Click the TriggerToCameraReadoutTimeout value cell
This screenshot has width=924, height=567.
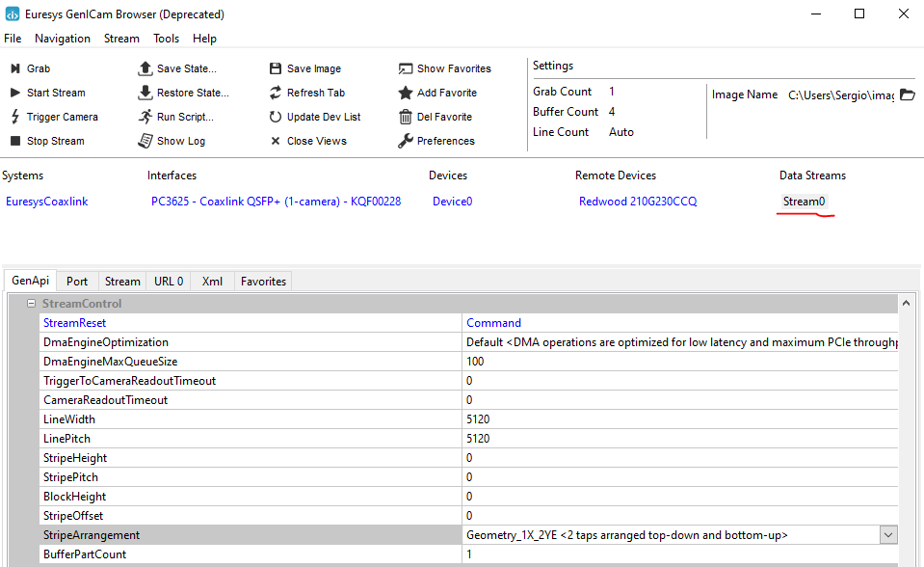[680, 381]
